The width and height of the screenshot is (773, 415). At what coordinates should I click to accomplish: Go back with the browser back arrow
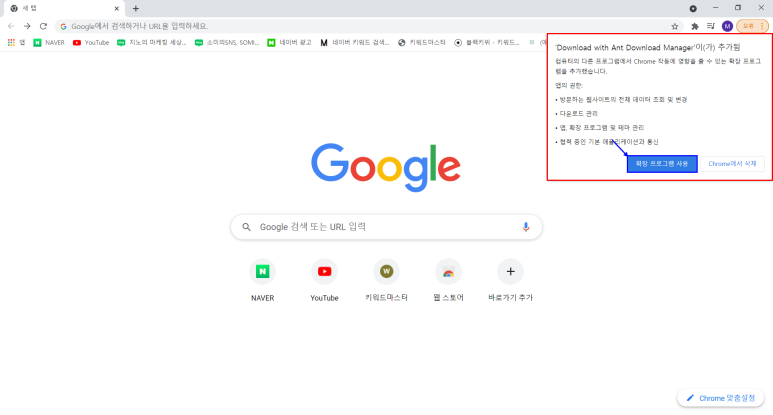point(11,26)
